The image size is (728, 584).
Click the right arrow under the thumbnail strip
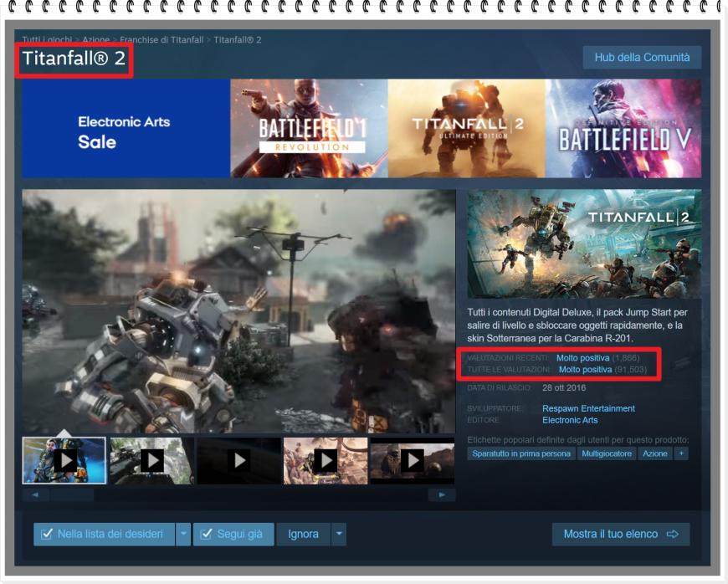(x=441, y=492)
